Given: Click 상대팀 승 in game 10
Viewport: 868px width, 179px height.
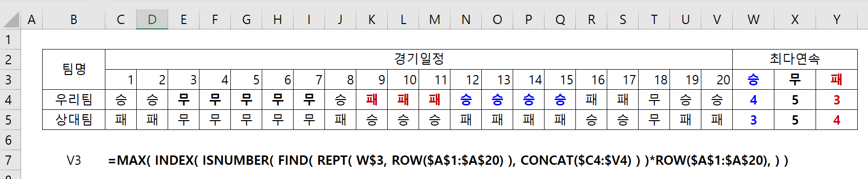Looking at the screenshot, I should [403, 120].
